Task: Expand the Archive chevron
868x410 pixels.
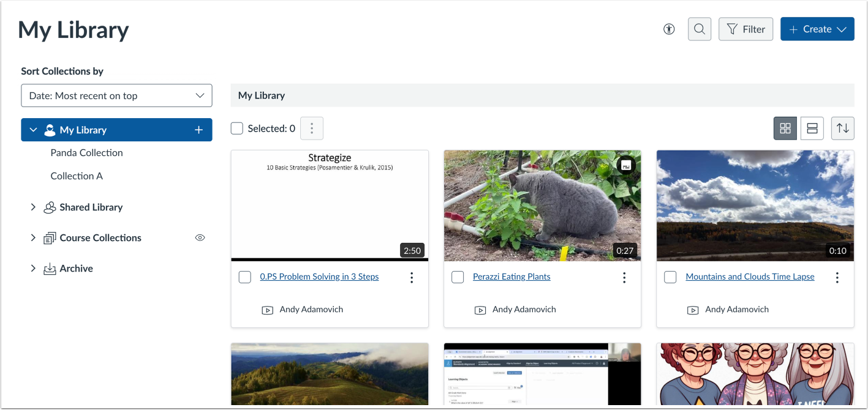Action: [x=33, y=269]
